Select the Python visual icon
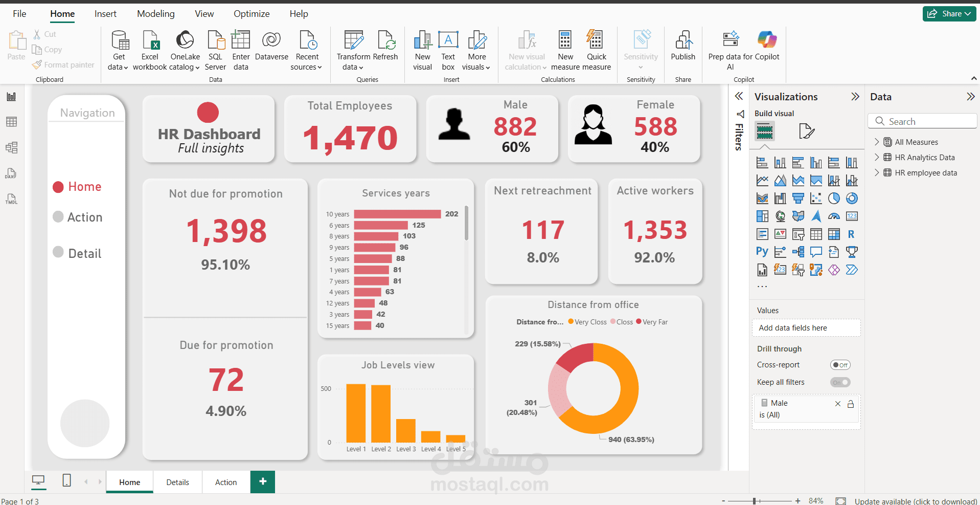 pyautogui.click(x=762, y=252)
